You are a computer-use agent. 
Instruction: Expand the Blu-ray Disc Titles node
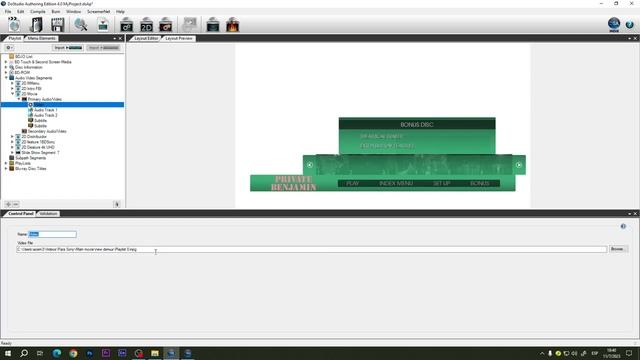click(x=6, y=169)
